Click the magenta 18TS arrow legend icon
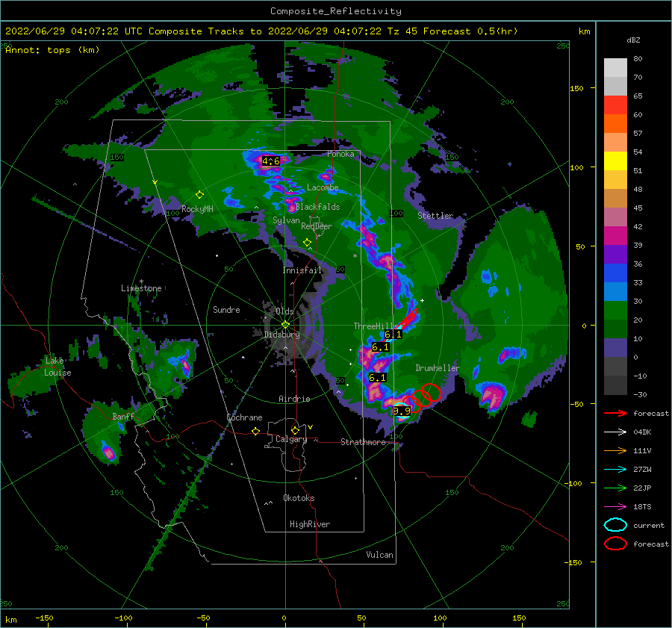 (615, 507)
